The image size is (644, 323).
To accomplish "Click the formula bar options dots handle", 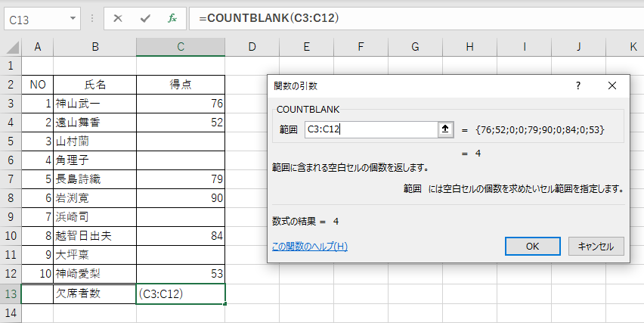I will [x=92, y=18].
